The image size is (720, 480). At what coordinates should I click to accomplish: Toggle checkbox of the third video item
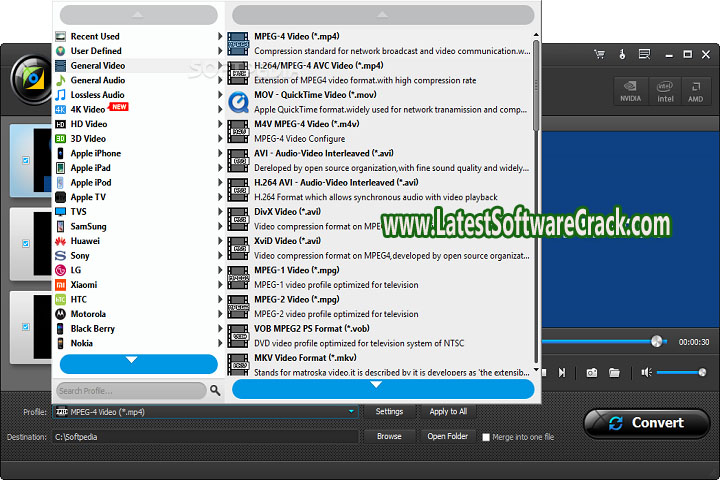pos(26,327)
